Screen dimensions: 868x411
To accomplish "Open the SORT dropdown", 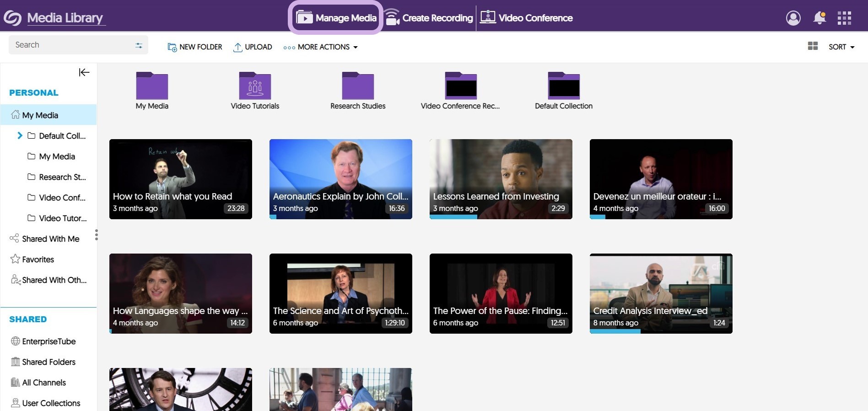I will 841,47.
